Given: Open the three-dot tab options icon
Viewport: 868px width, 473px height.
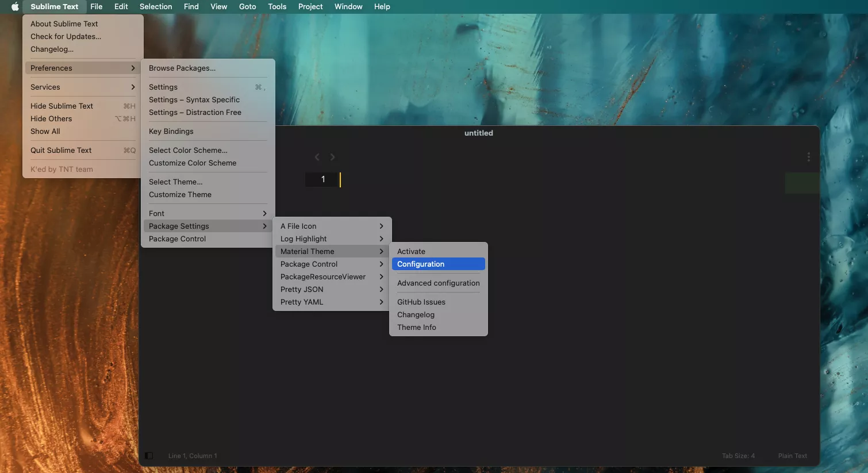Looking at the screenshot, I should coord(808,157).
